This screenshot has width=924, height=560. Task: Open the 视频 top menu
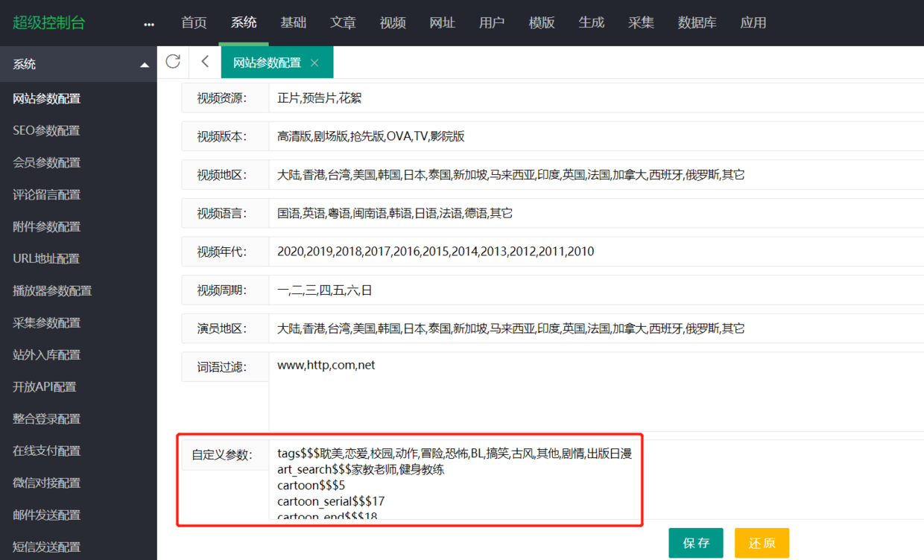(393, 22)
